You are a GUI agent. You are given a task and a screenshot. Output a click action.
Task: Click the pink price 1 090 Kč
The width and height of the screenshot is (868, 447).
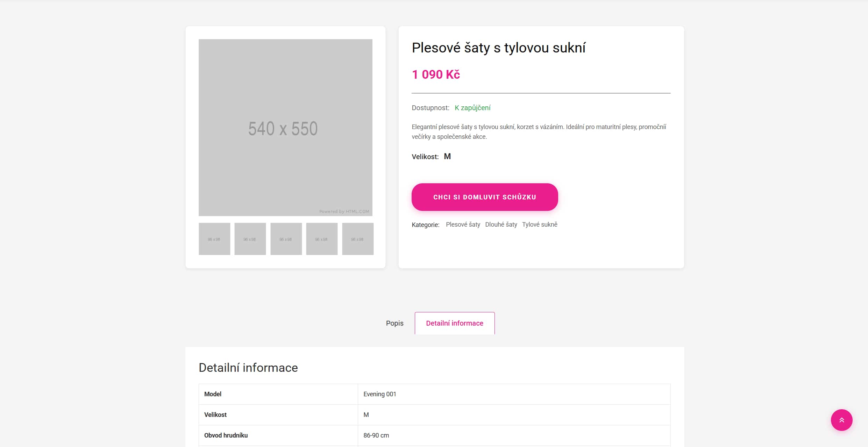coord(435,74)
